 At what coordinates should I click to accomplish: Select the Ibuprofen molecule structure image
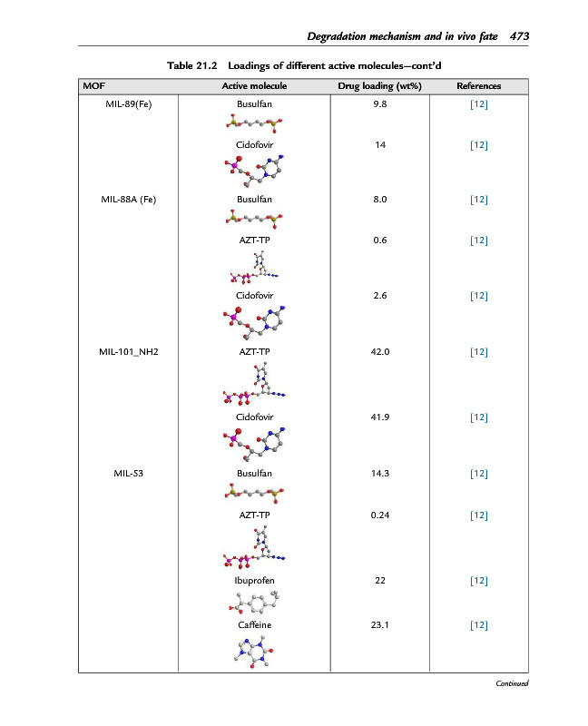[254, 601]
